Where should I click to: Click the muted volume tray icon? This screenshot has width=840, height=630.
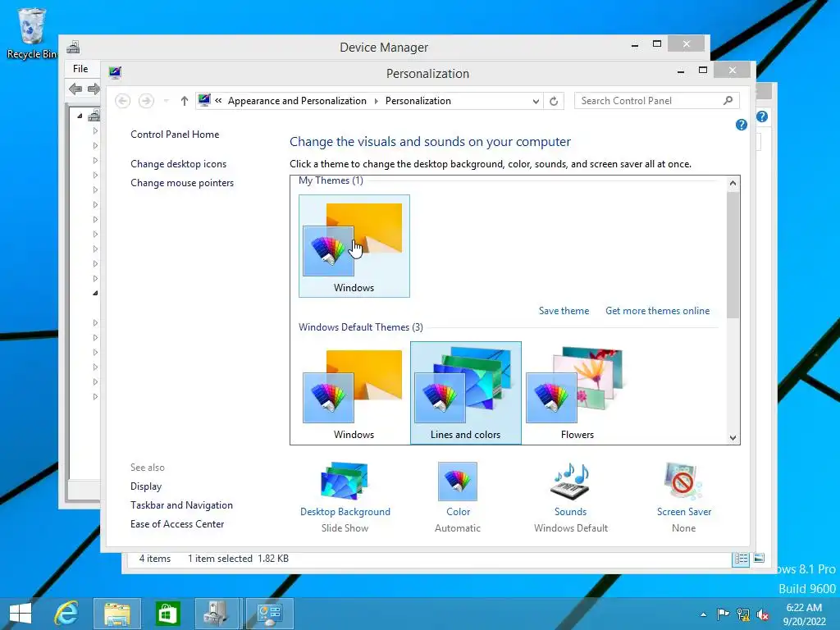[762, 614]
